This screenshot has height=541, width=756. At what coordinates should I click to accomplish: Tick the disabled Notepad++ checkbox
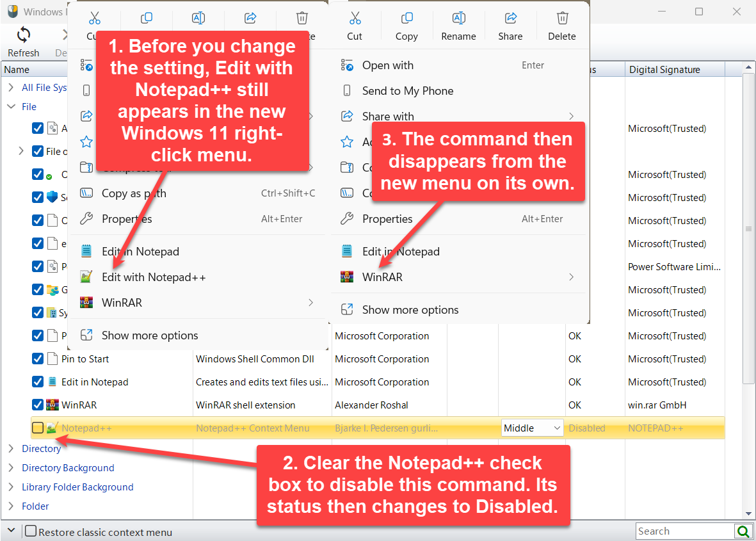click(x=38, y=428)
